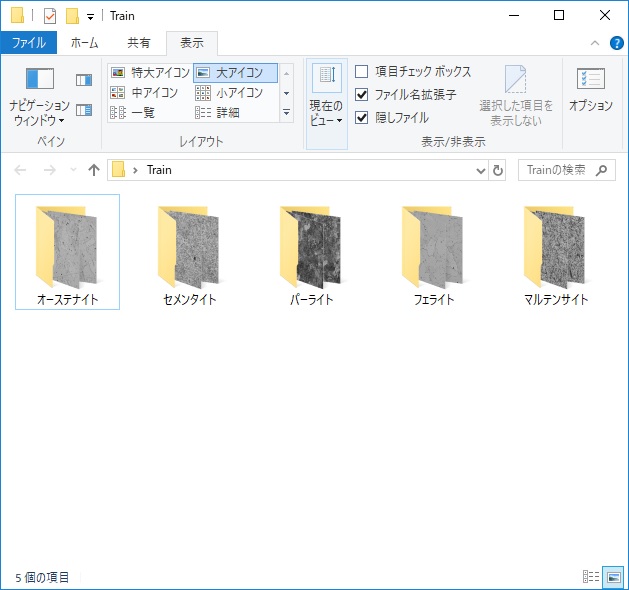Select the セメンタイト folder
This screenshot has height=590, width=629.
tap(189, 256)
